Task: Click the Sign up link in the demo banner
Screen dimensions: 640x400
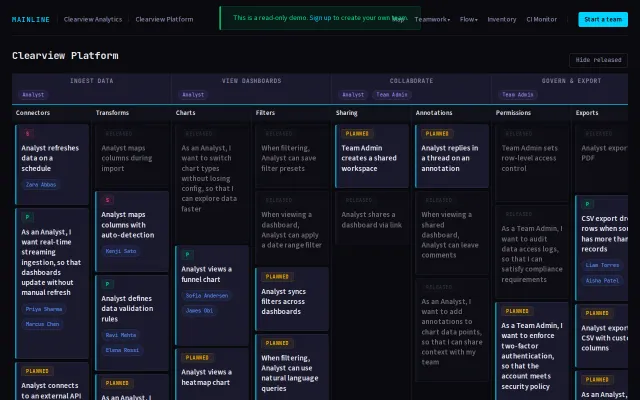Action: pyautogui.click(x=320, y=18)
